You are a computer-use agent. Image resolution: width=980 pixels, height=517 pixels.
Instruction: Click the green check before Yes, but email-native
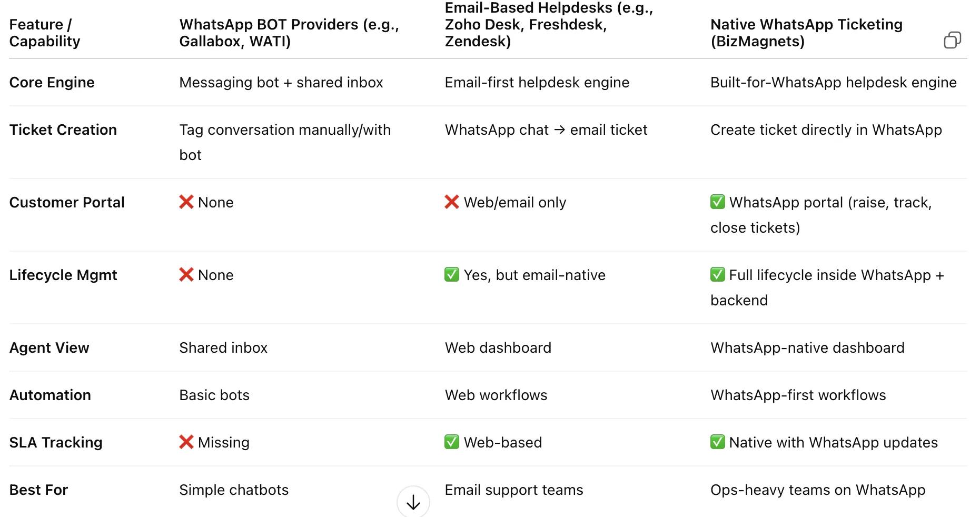(x=452, y=274)
